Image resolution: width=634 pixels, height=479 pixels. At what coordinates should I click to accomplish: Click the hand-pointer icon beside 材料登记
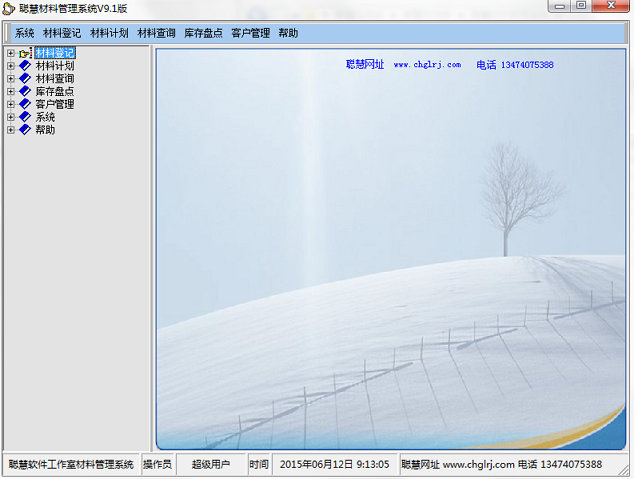(25, 53)
